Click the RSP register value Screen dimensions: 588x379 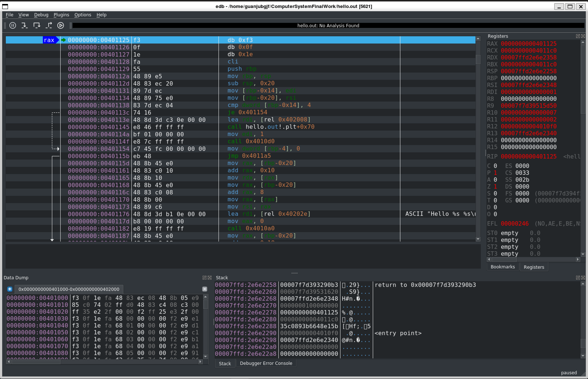[x=529, y=71]
